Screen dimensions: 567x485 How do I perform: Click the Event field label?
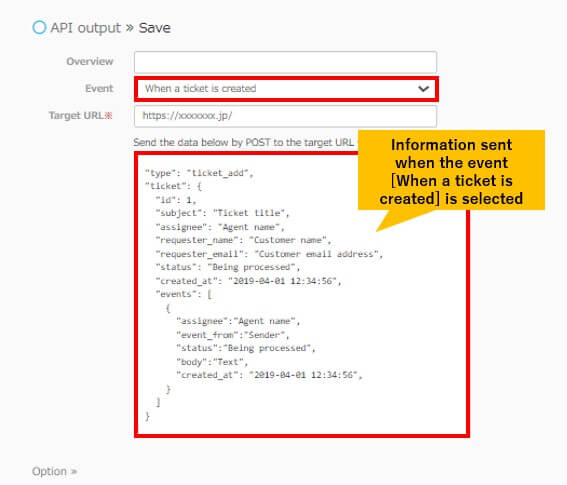click(99, 89)
